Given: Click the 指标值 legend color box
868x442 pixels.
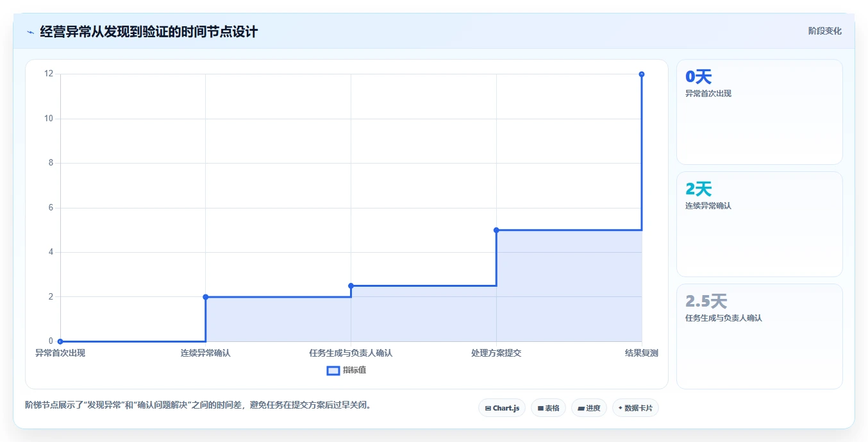Looking at the screenshot, I should 333,370.
